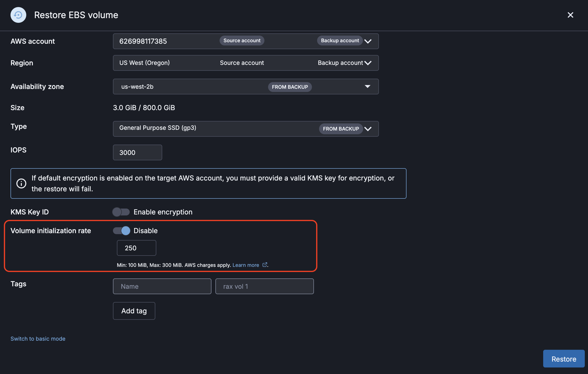The width and height of the screenshot is (588, 374).
Task: Click the blue Restore button
Action: [563, 359]
